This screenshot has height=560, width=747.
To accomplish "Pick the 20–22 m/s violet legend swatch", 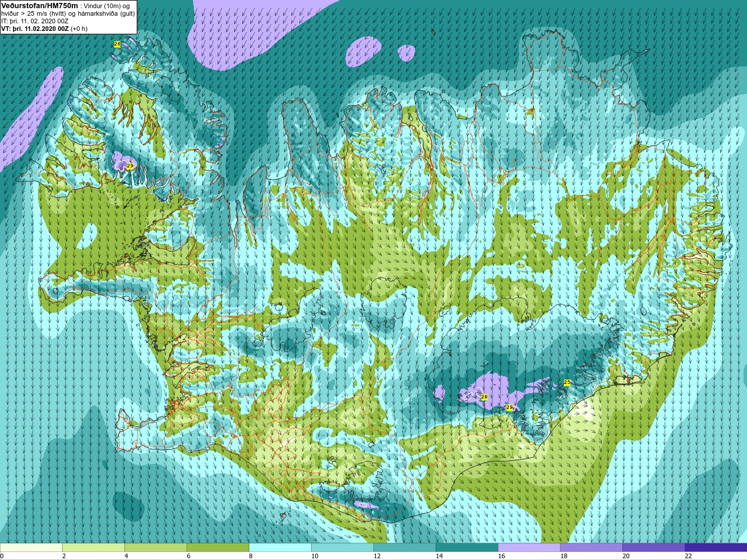I will point(654,548).
